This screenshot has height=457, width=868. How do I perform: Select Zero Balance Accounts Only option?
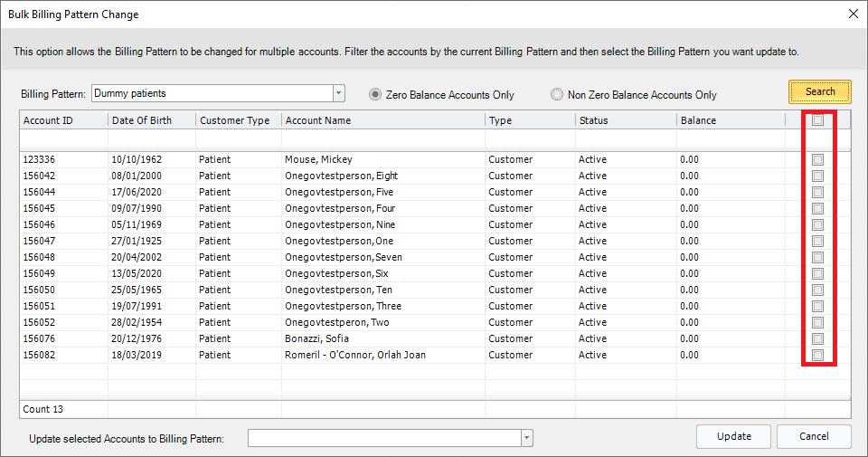point(376,94)
